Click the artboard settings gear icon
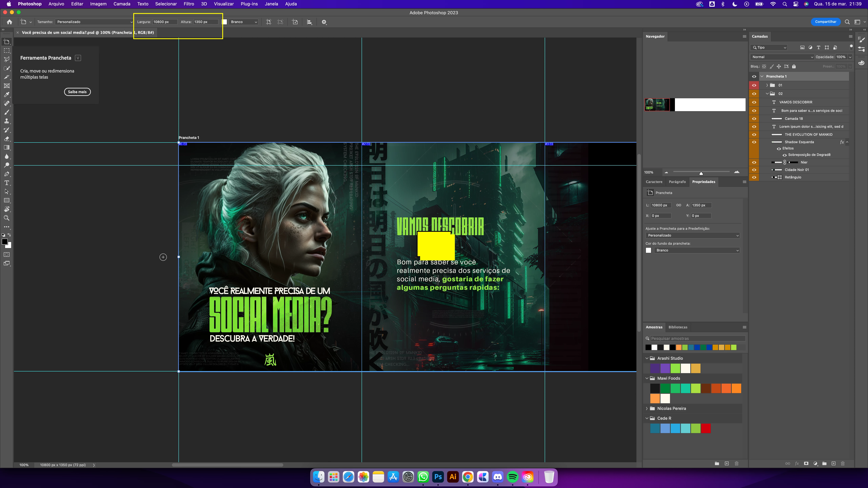Image resolution: width=868 pixels, height=488 pixels. (324, 22)
